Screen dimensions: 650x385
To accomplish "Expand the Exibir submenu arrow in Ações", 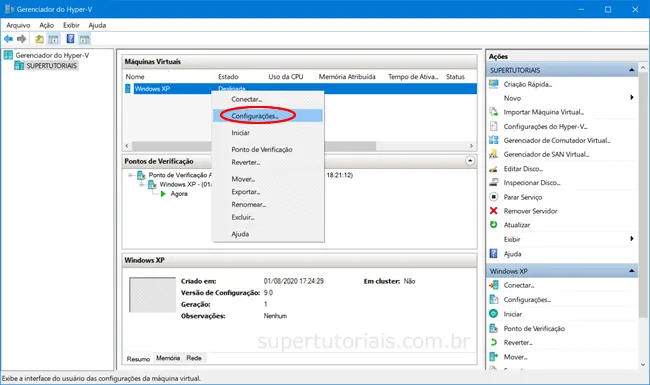I will 632,239.
